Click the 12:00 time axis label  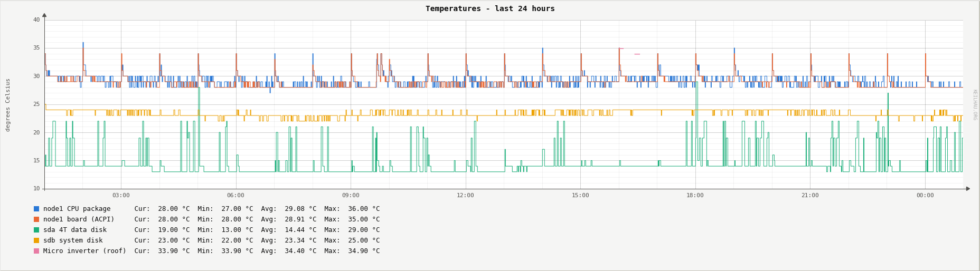pos(465,196)
